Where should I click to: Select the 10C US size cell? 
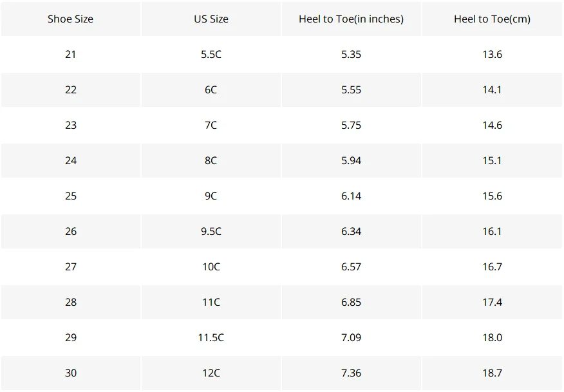211,267
